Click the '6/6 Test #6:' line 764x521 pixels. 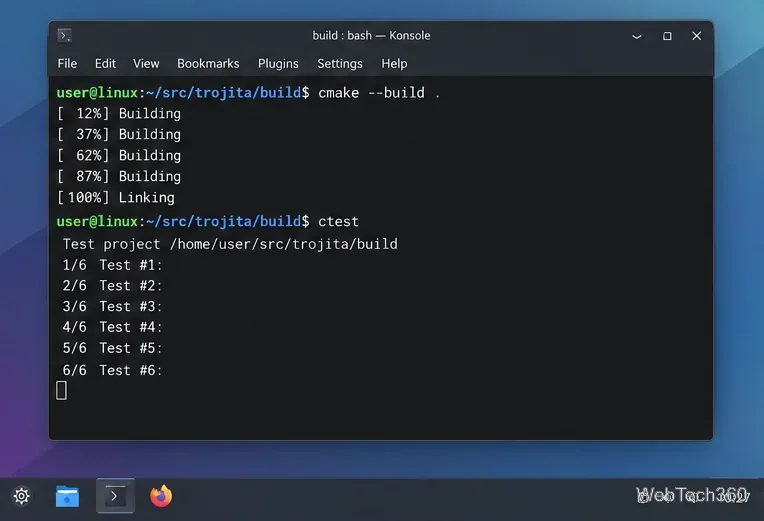[112, 370]
